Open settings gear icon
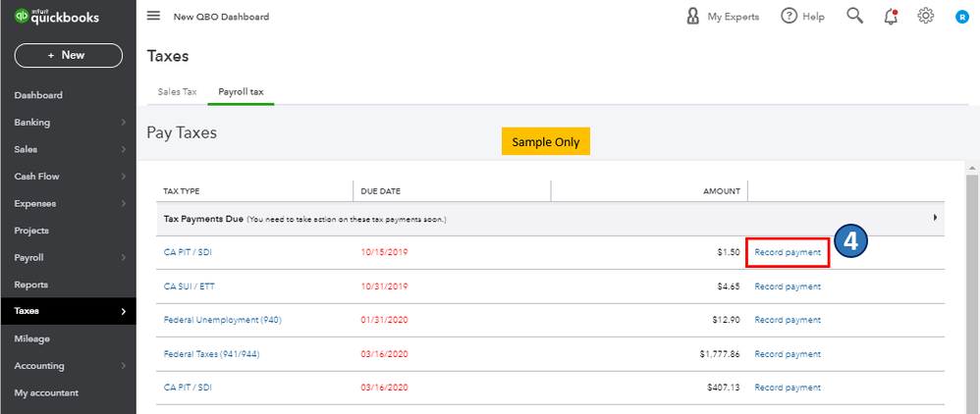Image resolution: width=980 pixels, height=414 pixels. (x=925, y=16)
